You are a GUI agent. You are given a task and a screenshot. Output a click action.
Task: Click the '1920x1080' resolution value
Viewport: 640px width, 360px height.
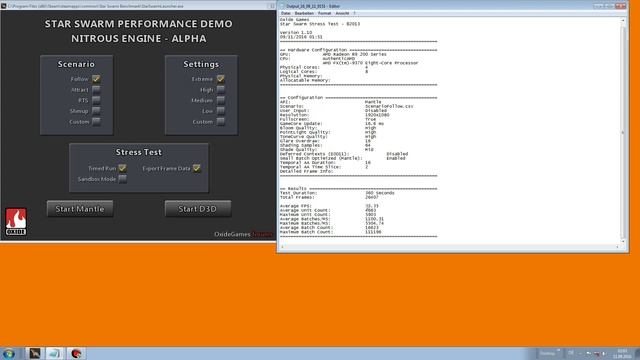click(377, 115)
